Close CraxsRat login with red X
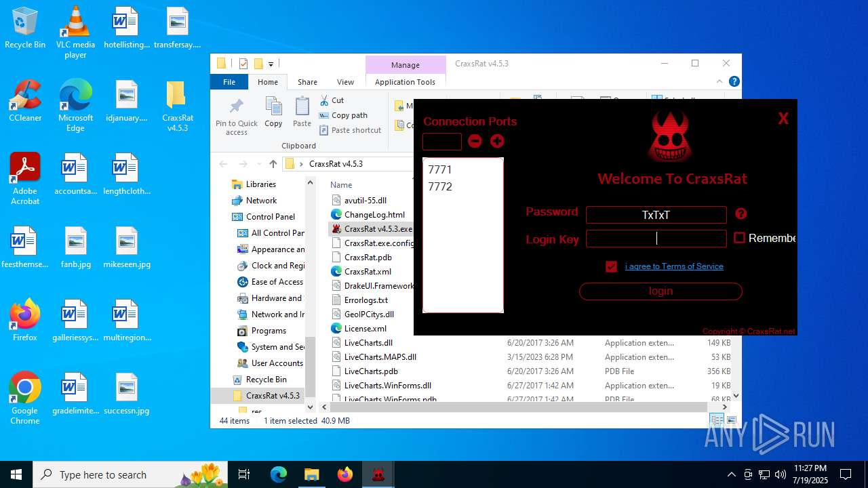 pos(783,119)
